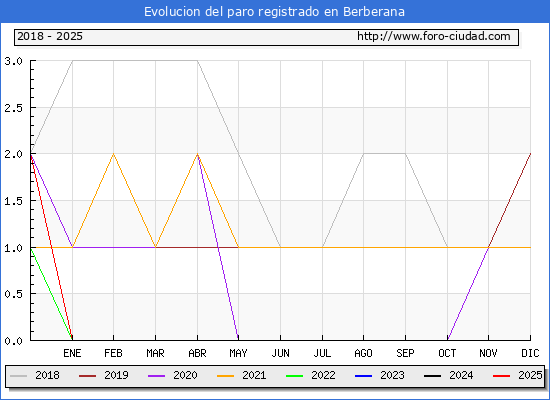550x400 pixels.
Task: Select the 2021 legend label
Action: pyautogui.click(x=254, y=375)
